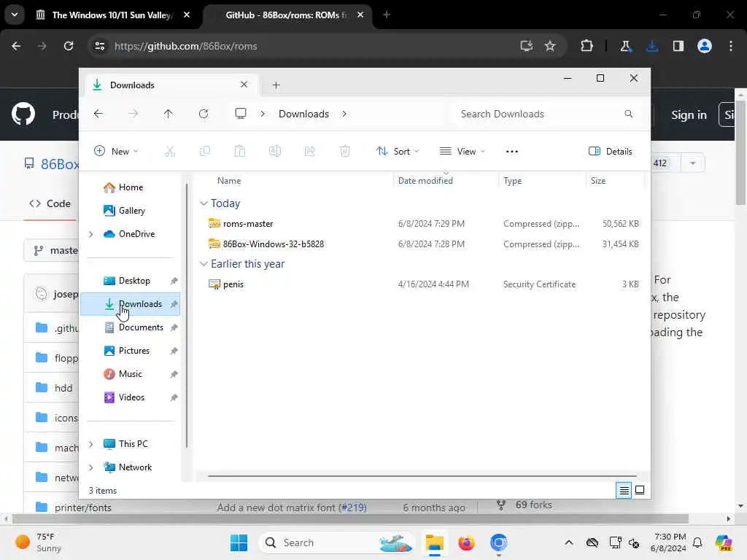
Task: Click the Rename icon in Explorer toolbar
Action: point(275,152)
